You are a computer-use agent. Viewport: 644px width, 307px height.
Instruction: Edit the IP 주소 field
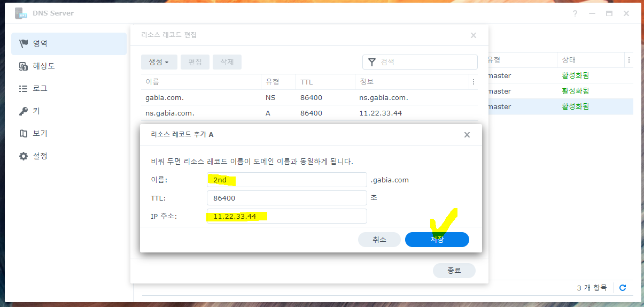point(287,216)
